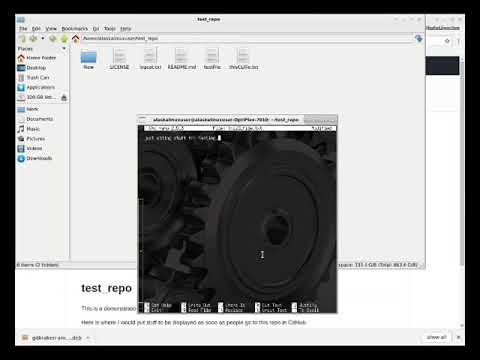The height and width of the screenshot is (360, 480).
Task: Click the gitkraken .deb download item
Action: tap(53, 338)
